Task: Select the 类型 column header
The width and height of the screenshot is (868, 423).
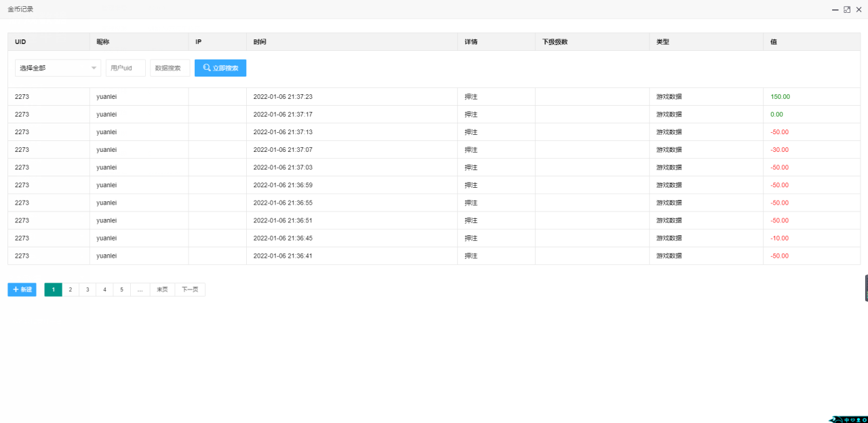Action: tap(663, 41)
